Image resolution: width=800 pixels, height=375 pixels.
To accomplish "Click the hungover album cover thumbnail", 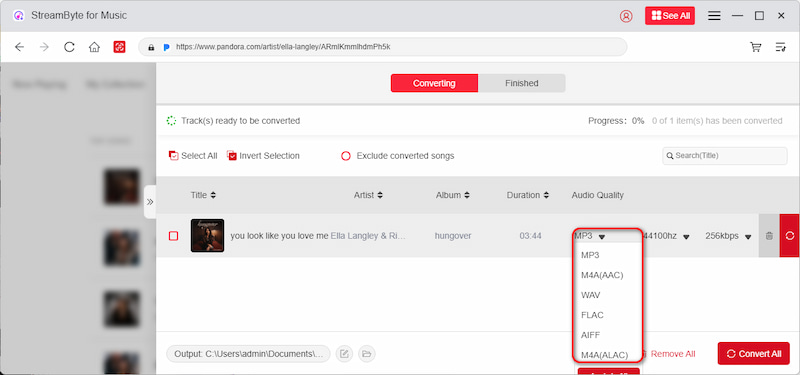I will [207, 236].
